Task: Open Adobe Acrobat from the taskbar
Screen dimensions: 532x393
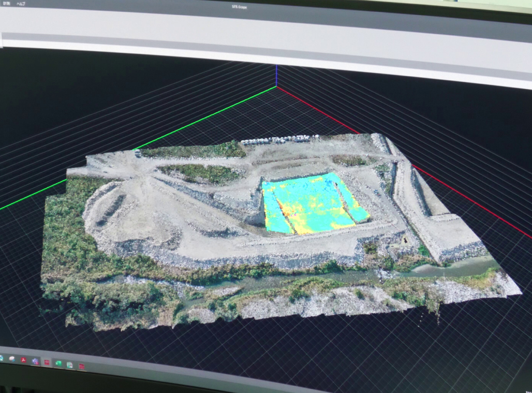Action: pyautogui.click(x=23, y=360)
